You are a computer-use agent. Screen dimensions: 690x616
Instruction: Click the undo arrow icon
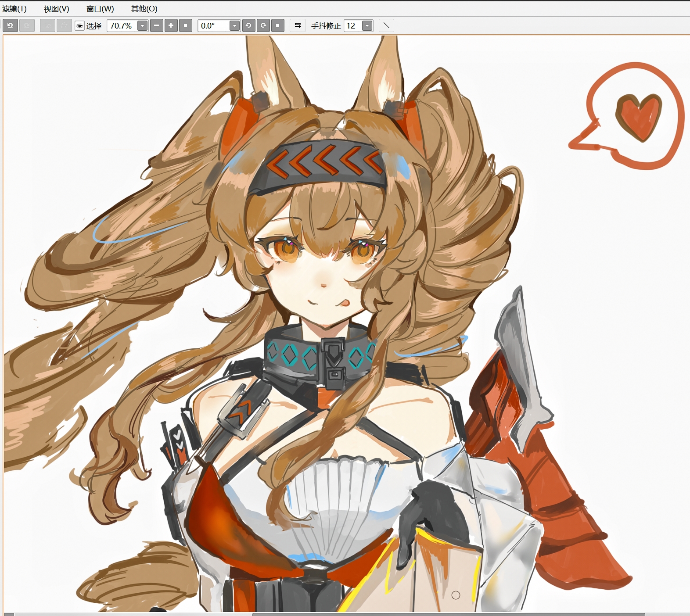[x=10, y=25]
